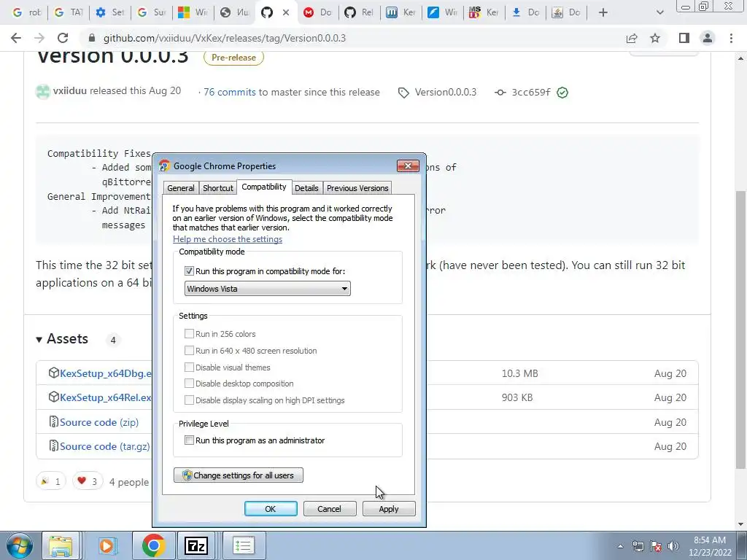Show hidden system tray icons
747x560 pixels.
coord(620,547)
